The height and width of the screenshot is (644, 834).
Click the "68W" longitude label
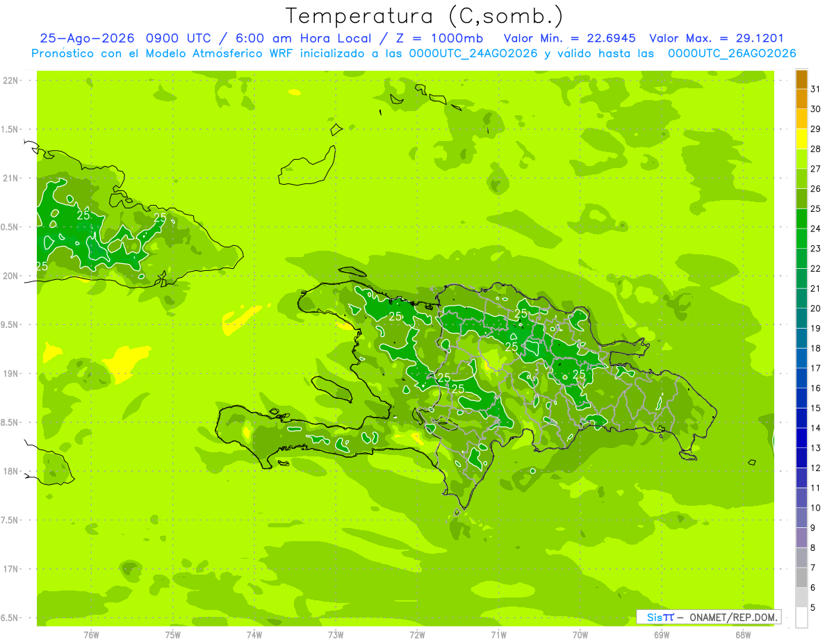click(x=742, y=634)
